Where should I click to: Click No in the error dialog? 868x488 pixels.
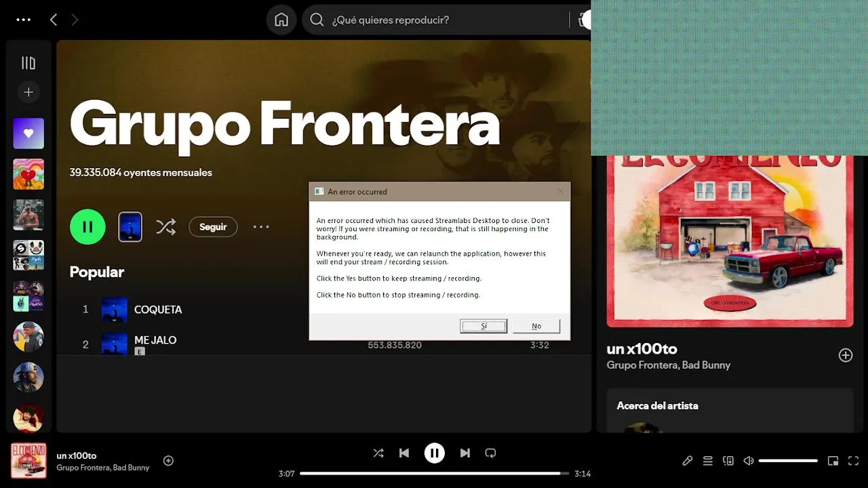pyautogui.click(x=536, y=326)
